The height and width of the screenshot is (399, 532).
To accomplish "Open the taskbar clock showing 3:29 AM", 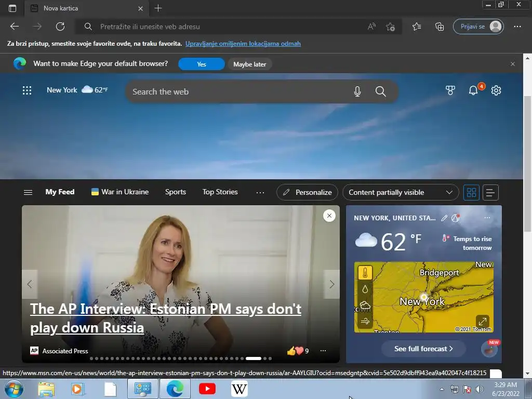I will tap(506, 389).
